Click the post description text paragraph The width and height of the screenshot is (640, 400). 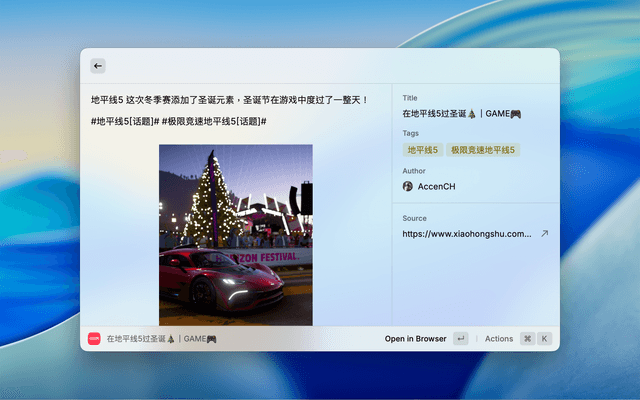pyautogui.click(x=230, y=100)
